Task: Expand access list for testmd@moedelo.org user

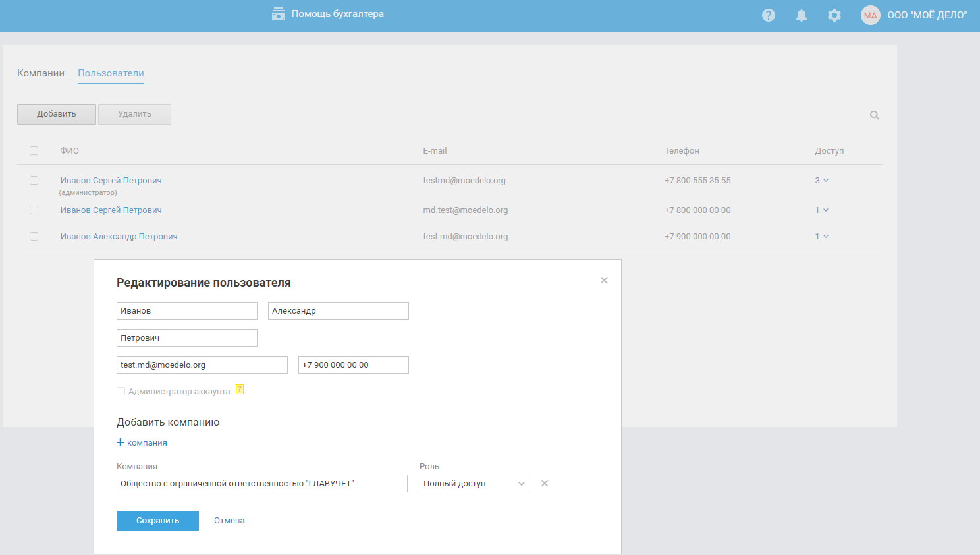Action: coord(821,181)
